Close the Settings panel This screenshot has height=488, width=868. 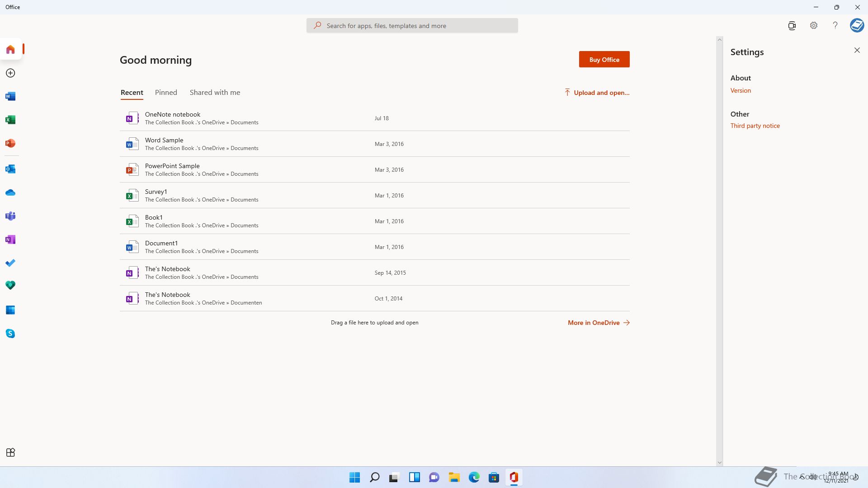click(857, 50)
